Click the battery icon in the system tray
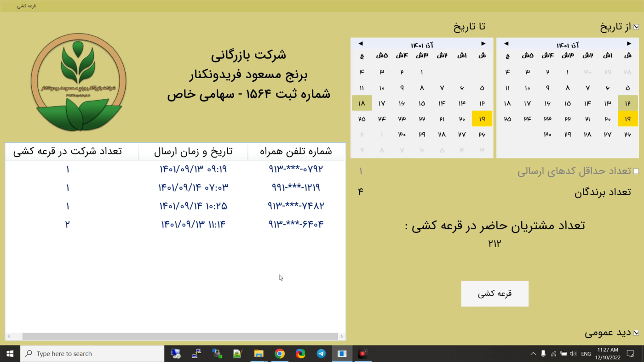Viewport: 644px width, 362px height. click(563, 354)
